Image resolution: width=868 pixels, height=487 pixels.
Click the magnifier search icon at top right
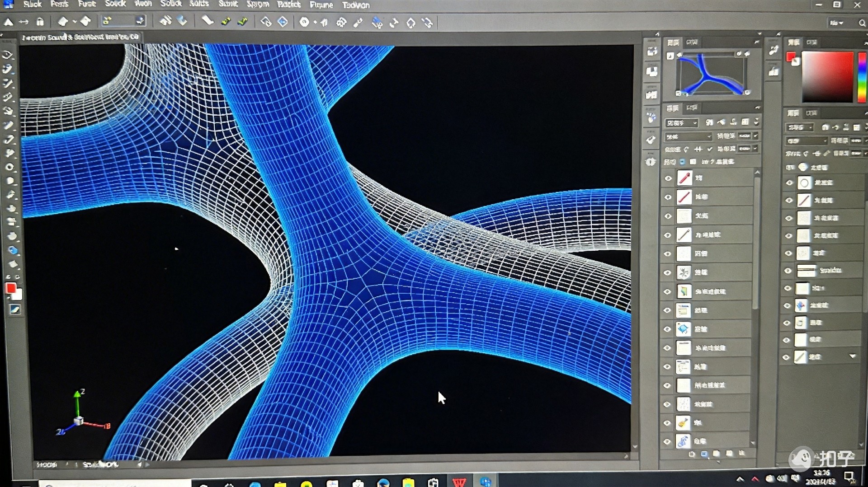[x=862, y=23]
